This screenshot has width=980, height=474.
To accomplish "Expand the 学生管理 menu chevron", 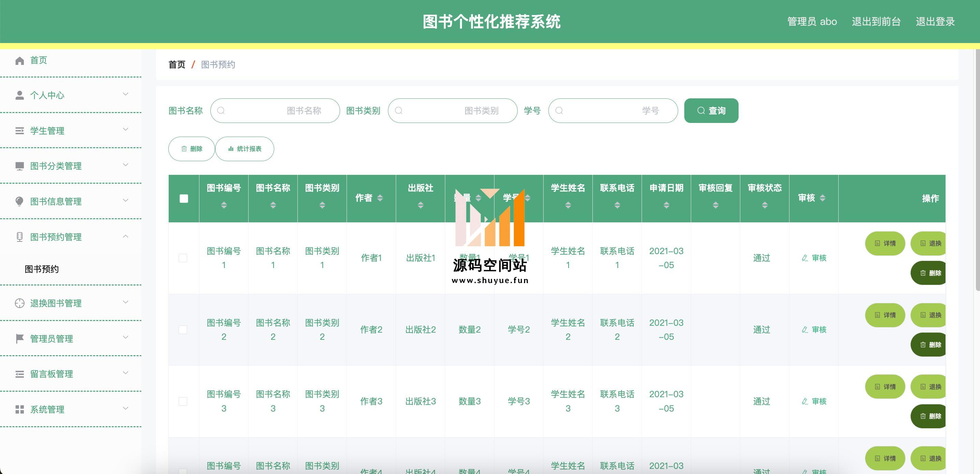I will pyautogui.click(x=126, y=129).
